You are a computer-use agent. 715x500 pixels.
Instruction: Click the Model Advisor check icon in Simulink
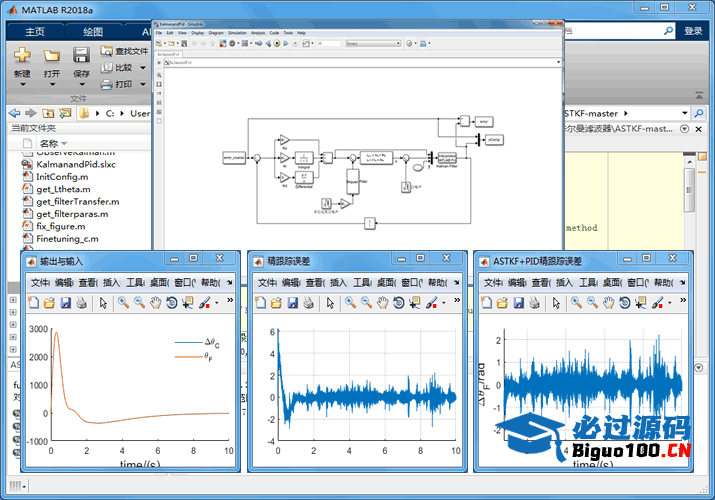[409, 43]
